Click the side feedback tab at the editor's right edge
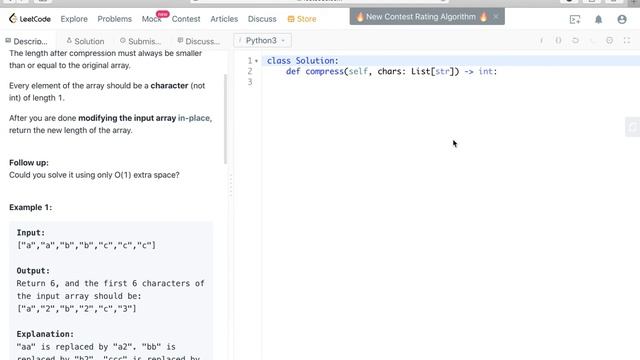Image resolution: width=640 pixels, height=360 pixels. tap(633, 127)
